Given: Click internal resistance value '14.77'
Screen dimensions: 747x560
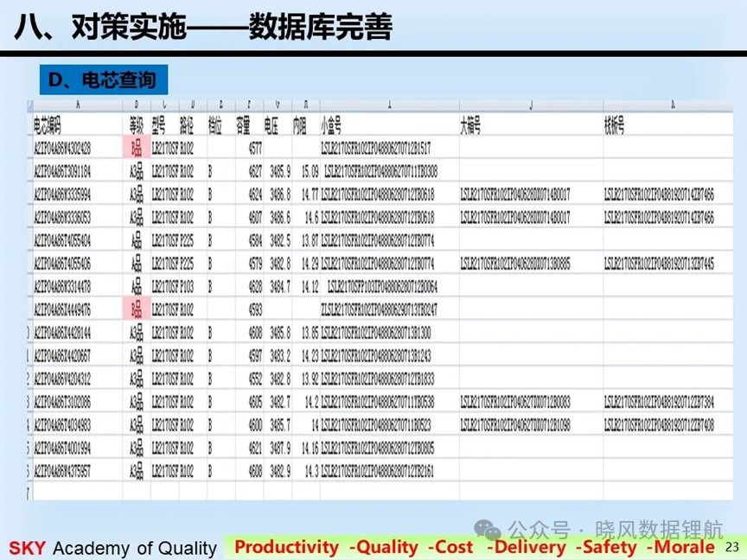Looking at the screenshot, I should 310,194.
